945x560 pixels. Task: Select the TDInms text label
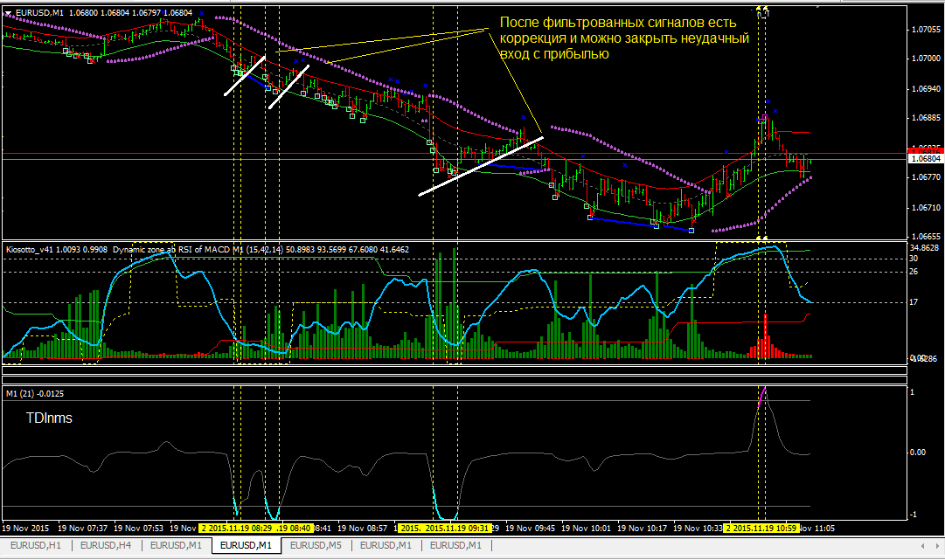pyautogui.click(x=49, y=418)
